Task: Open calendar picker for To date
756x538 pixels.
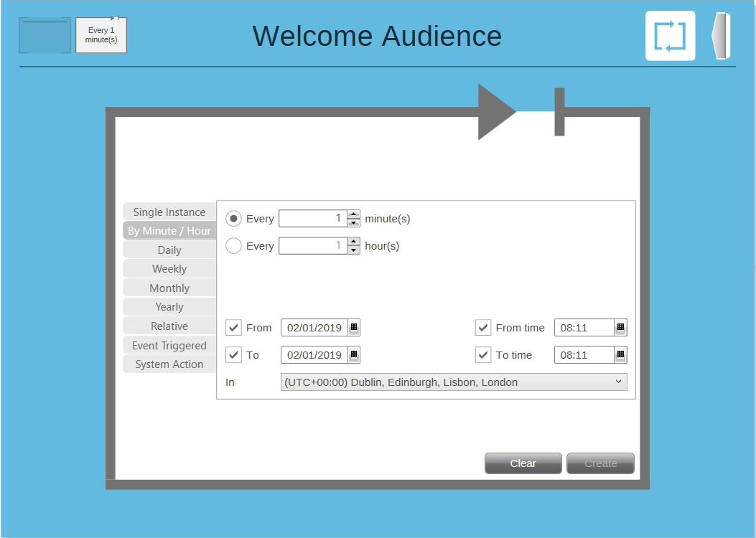Action: (354, 355)
